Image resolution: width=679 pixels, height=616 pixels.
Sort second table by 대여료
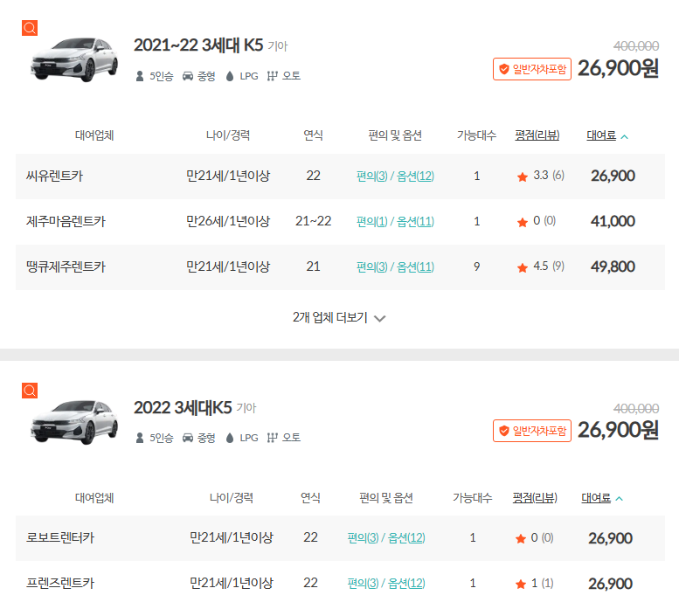click(596, 498)
